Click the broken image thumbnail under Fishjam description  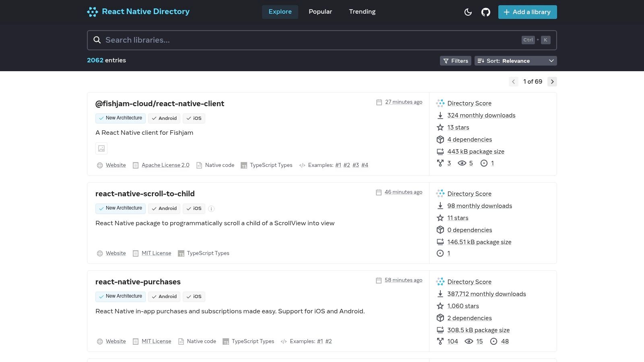101,148
